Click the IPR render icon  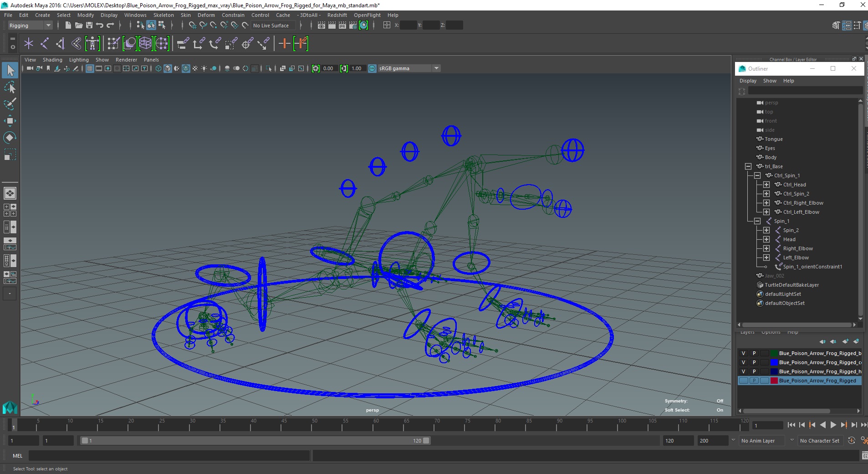342,26
